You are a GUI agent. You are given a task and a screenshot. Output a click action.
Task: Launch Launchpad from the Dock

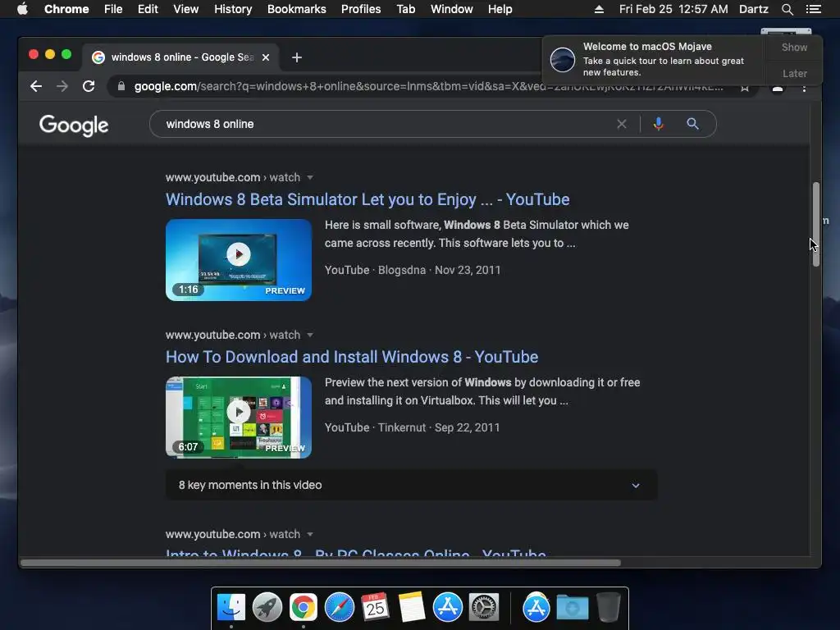pos(267,608)
